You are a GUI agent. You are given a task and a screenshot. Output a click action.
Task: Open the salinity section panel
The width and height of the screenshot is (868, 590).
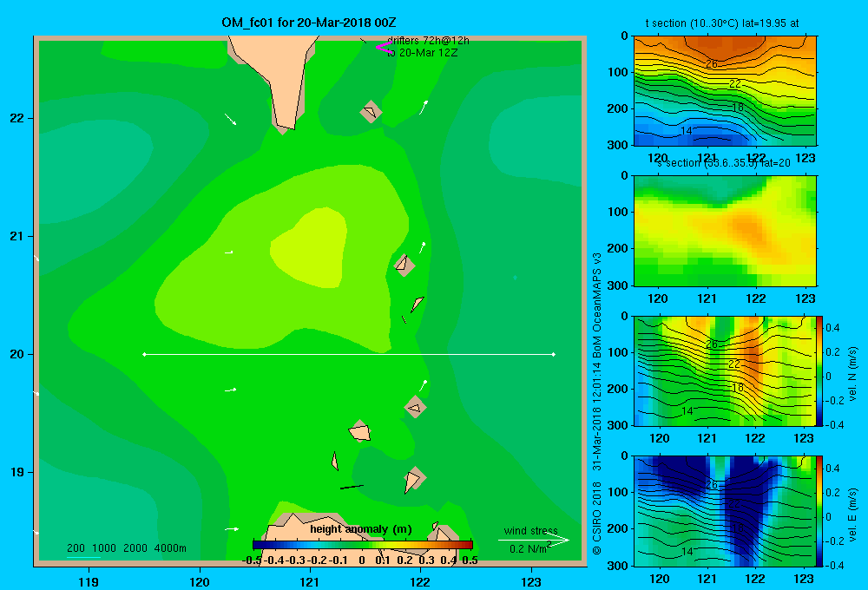click(725, 231)
